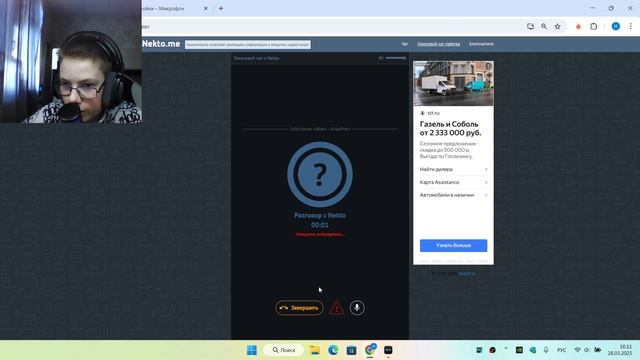This screenshot has width=640, height=360.
Task: Click the truck advertisement image
Action: (x=453, y=84)
